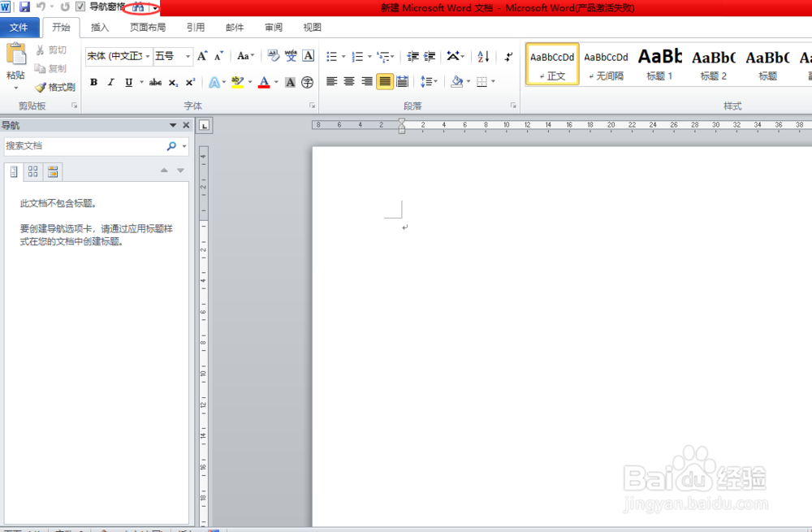This screenshot has height=532, width=812.
Task: Align text left
Action: [x=332, y=81]
